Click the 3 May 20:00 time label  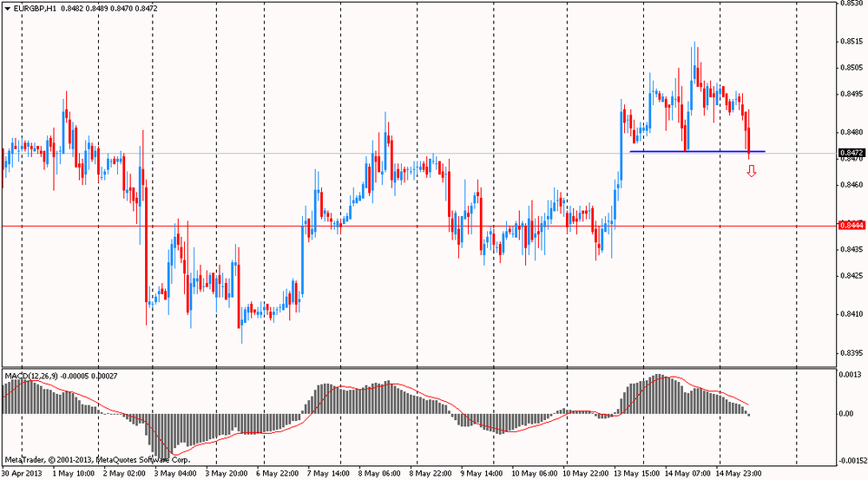(227, 474)
